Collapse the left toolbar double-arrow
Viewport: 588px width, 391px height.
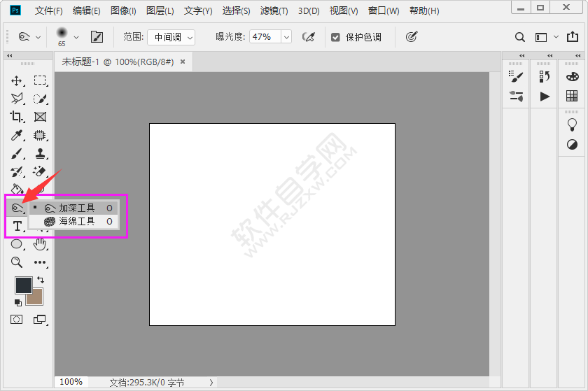coord(10,55)
